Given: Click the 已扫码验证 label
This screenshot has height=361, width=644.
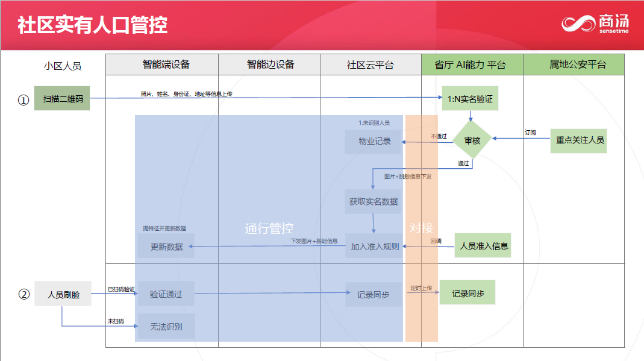Looking at the screenshot, I should point(121,289).
